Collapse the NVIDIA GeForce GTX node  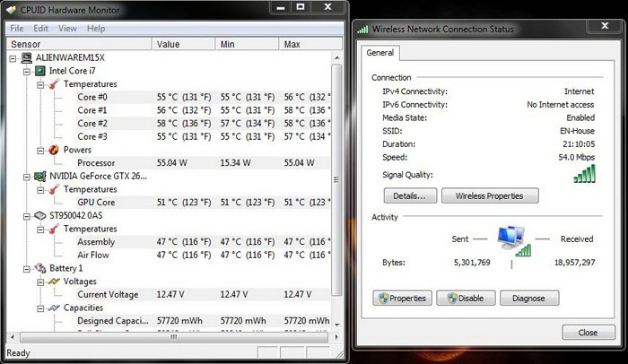(x=26, y=176)
